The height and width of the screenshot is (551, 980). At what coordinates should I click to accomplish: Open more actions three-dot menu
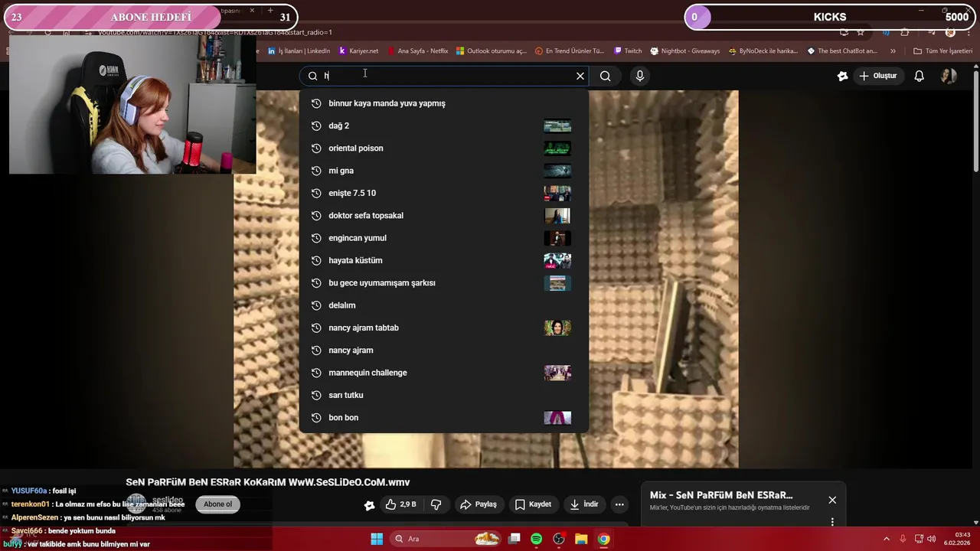coord(619,504)
